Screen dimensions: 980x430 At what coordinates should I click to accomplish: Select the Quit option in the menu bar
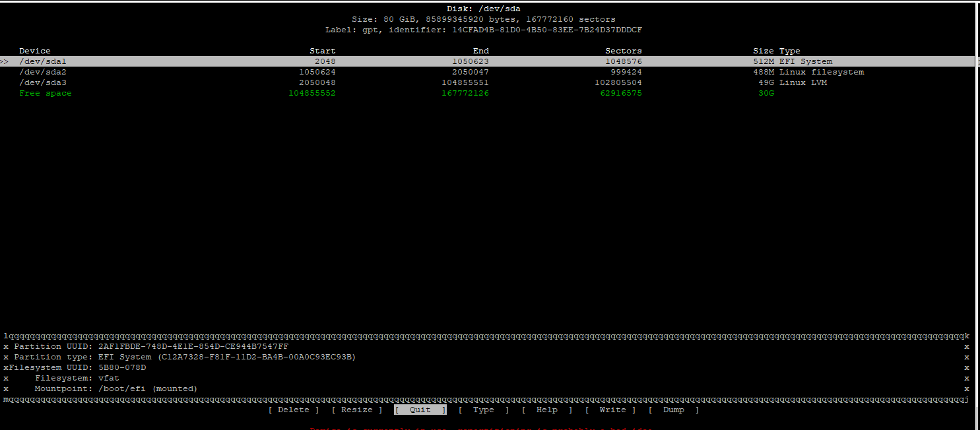coord(420,410)
